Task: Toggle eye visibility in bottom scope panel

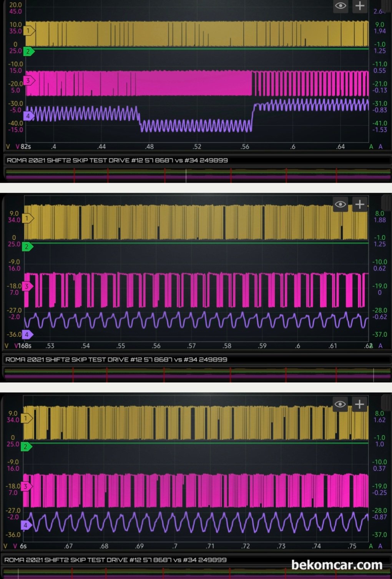Action: click(340, 404)
